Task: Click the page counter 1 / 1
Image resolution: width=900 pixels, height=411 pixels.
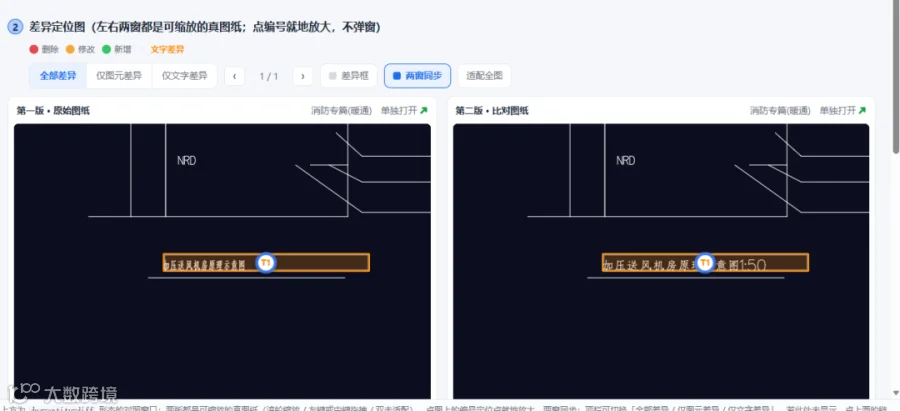Action: click(x=269, y=76)
